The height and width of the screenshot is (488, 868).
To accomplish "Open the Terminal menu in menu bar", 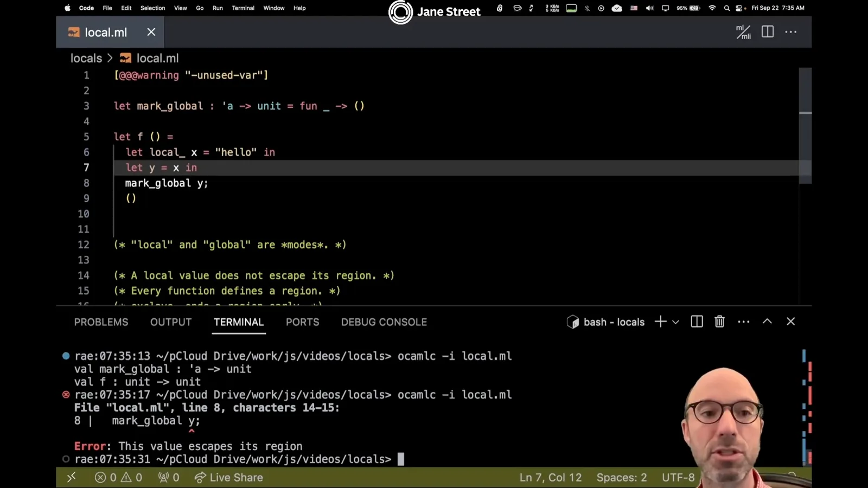I will coord(243,8).
